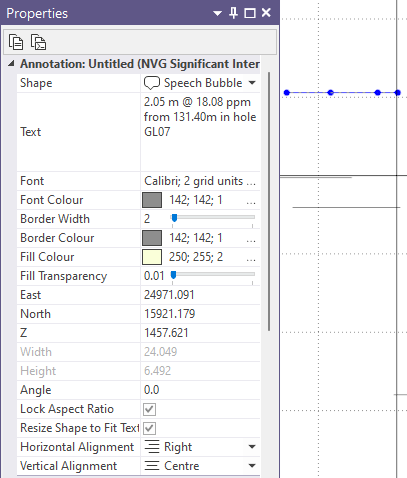407x478 pixels.
Task: Toggle the pin auto-hide icon
Action: click(x=233, y=13)
